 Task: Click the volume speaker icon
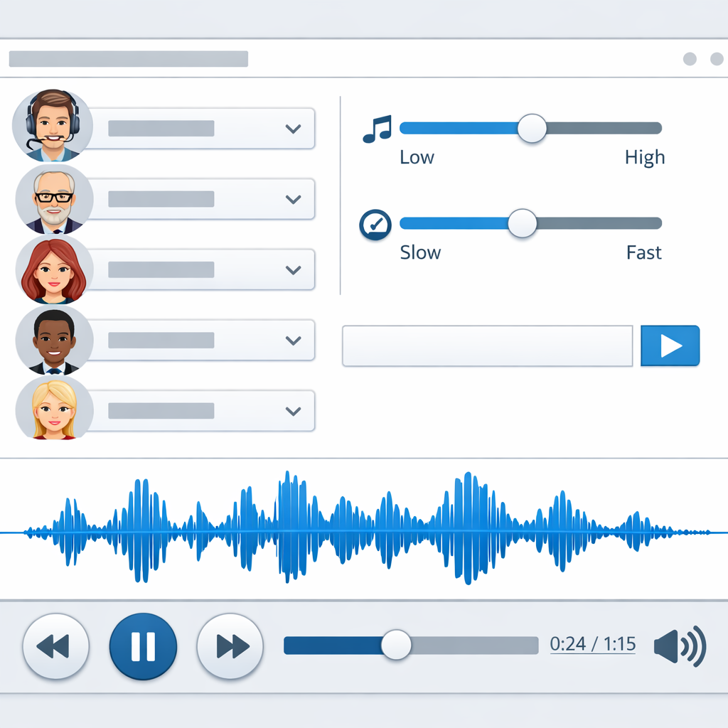[x=681, y=646]
